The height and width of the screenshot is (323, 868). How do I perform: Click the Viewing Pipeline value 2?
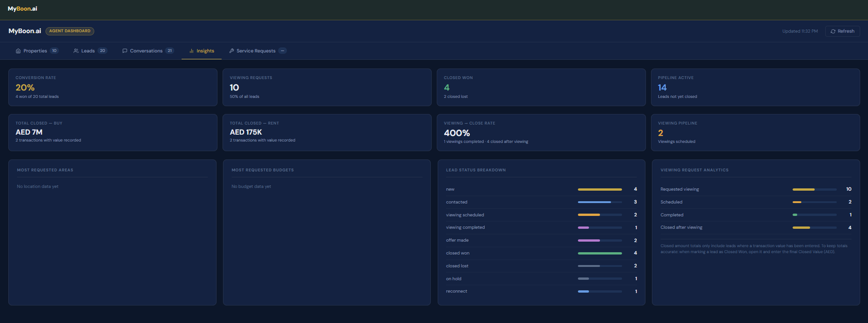[x=661, y=133]
